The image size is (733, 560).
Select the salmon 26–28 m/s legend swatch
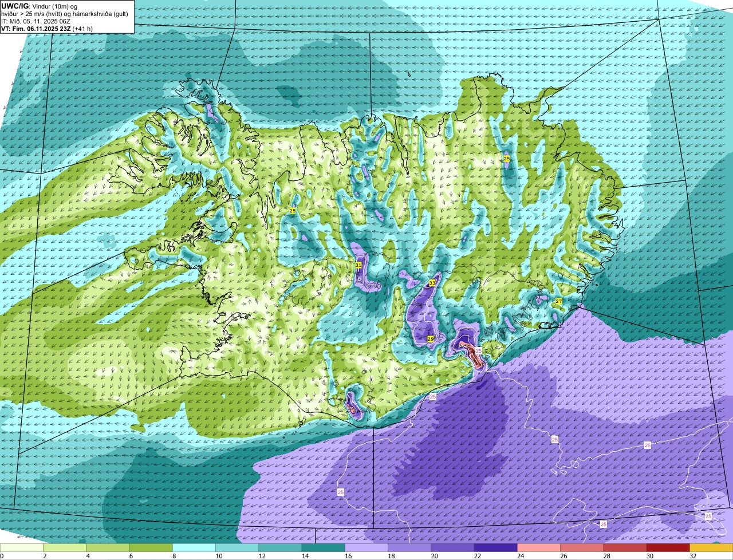582,548
